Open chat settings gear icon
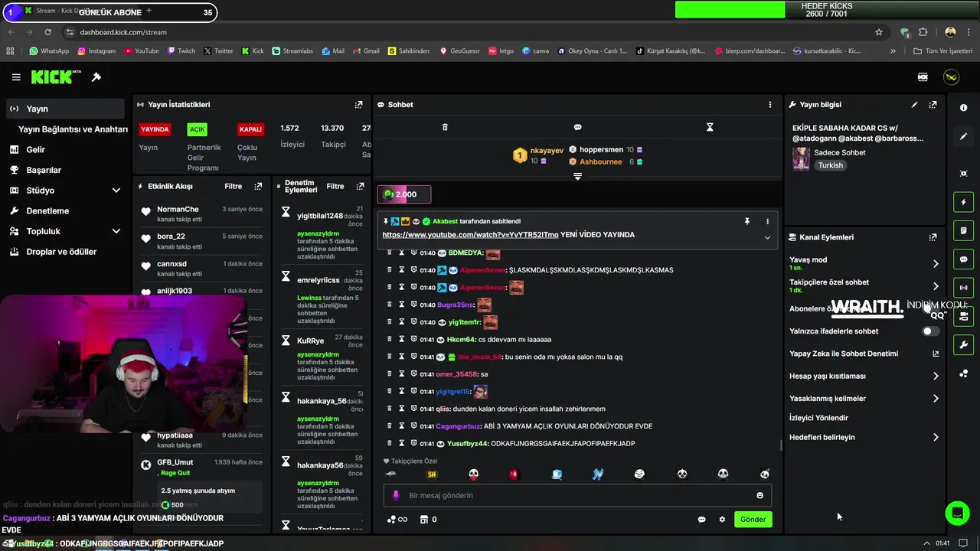The height and width of the screenshot is (551, 980). tap(722, 520)
